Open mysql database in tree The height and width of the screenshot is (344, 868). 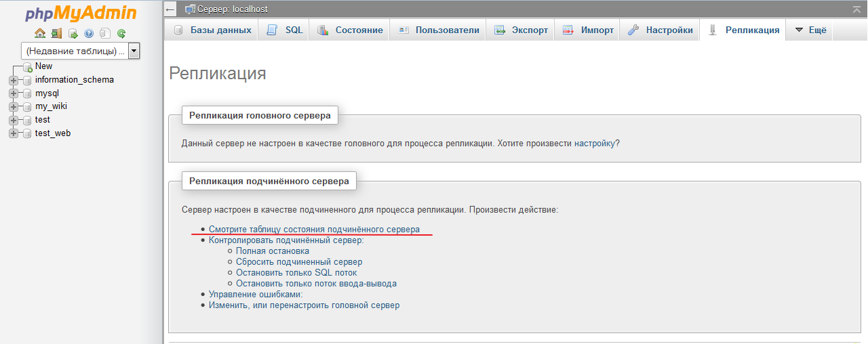pos(47,93)
